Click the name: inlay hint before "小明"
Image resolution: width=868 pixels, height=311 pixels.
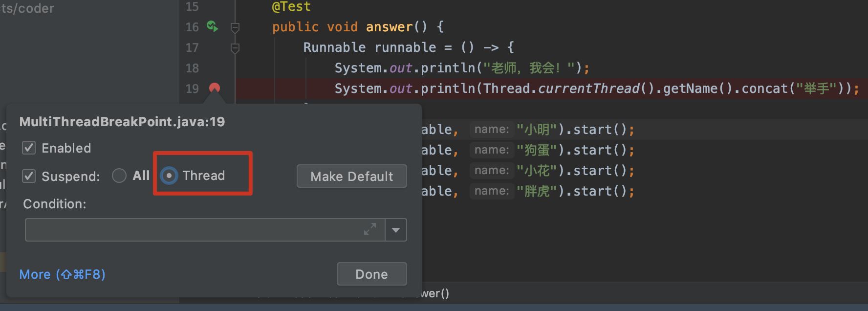491,130
